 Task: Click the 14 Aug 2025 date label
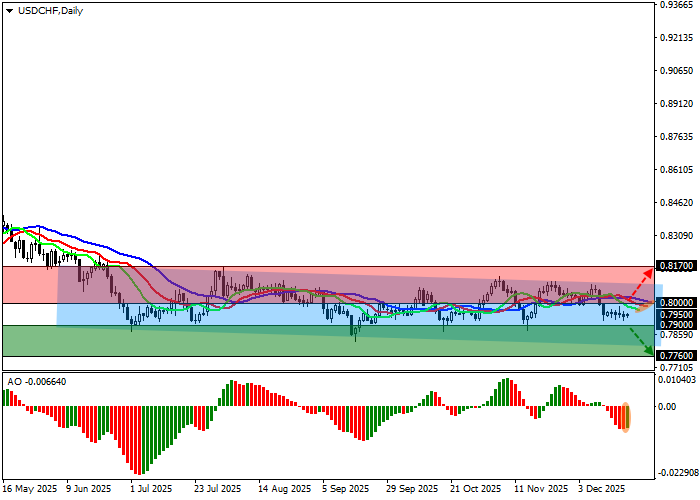pos(284,489)
